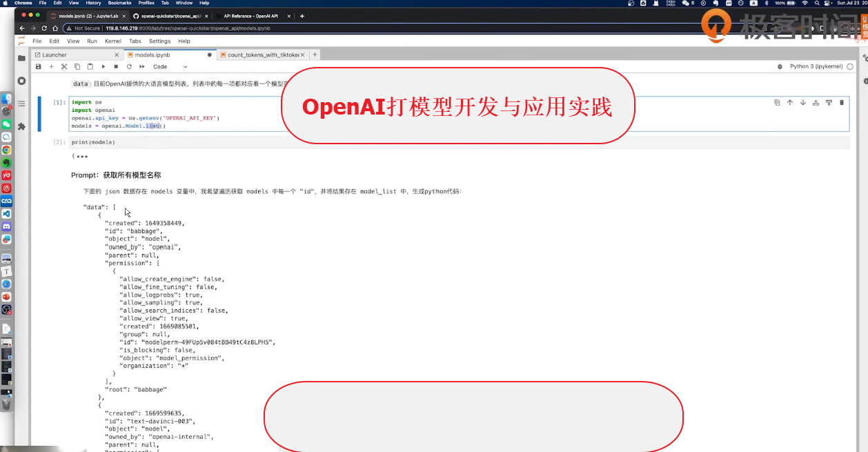Restart kernel and run all cells
868x452 pixels.
coord(142,67)
